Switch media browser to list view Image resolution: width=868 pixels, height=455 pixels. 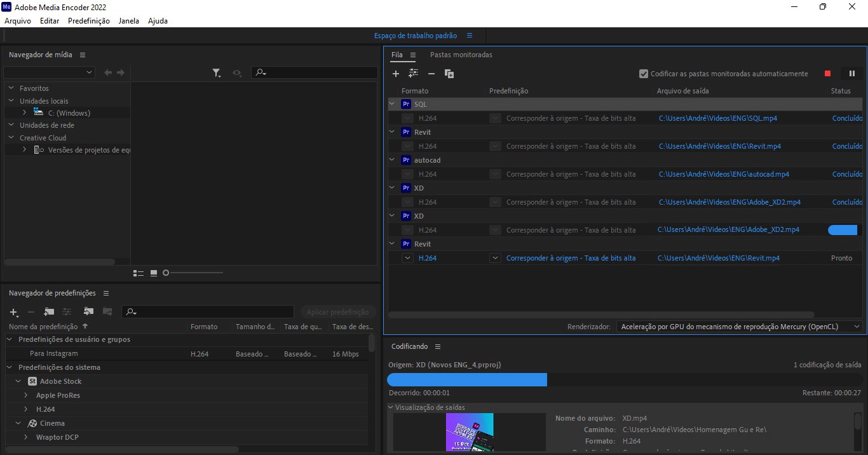(x=139, y=273)
